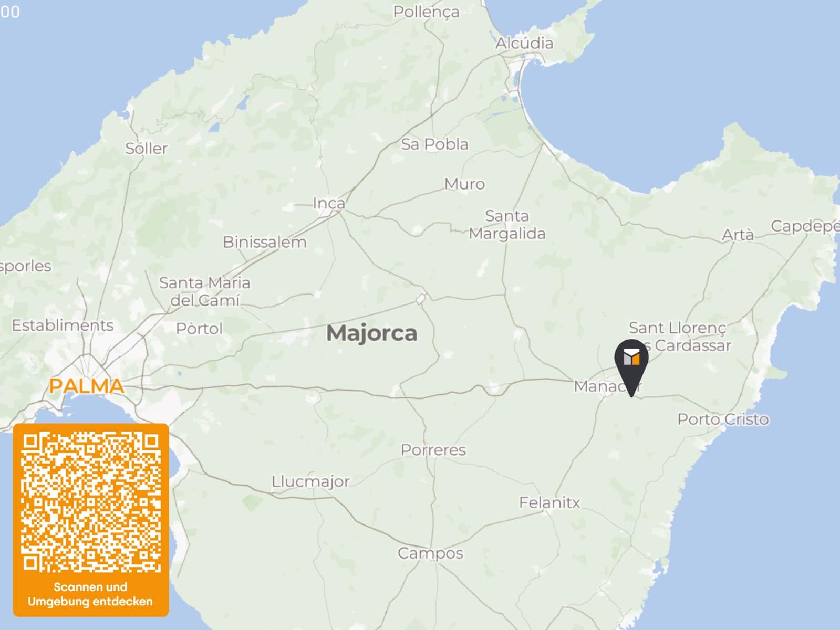Viewport: 840px width, 630px height.
Task: Click the QR code image
Action: tap(91, 502)
